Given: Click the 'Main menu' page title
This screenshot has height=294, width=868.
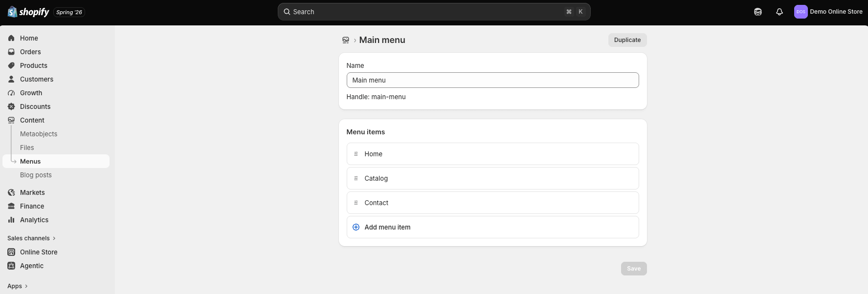Looking at the screenshot, I should [x=382, y=40].
